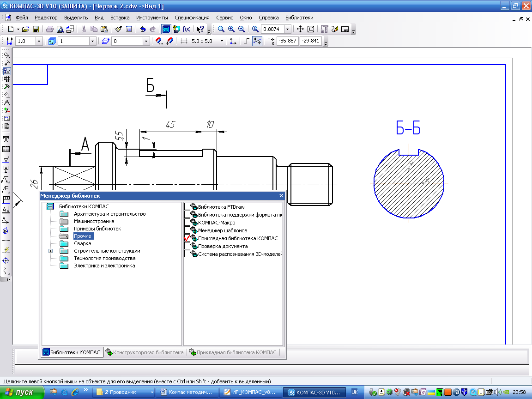The width and height of the screenshot is (532, 399).
Task: Open the zoom scale 0.8074 dropdown
Action: [x=288, y=29]
